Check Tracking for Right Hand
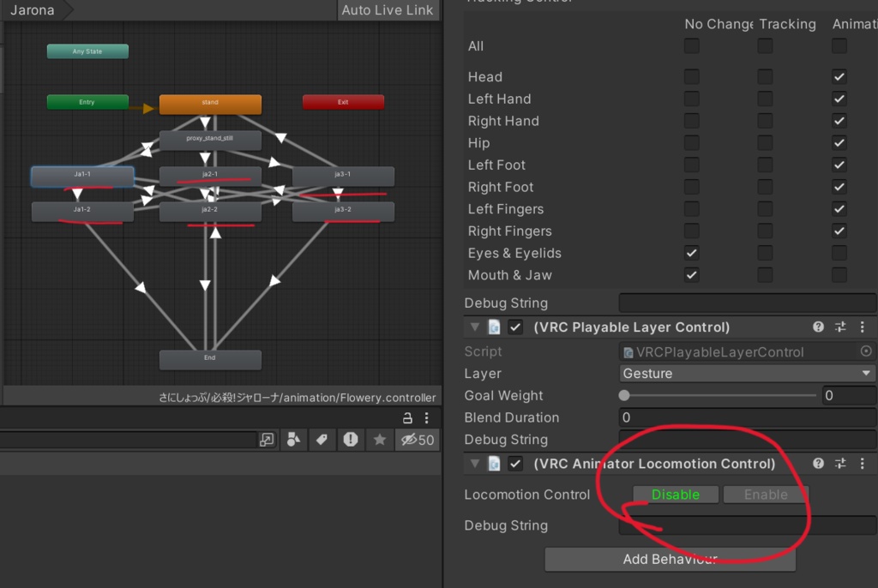 (765, 120)
